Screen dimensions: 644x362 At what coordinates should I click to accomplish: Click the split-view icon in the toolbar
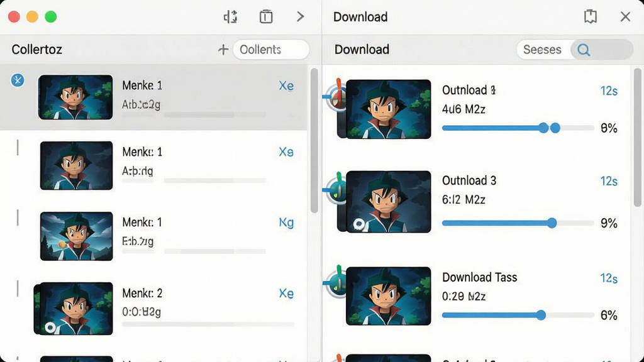click(230, 17)
